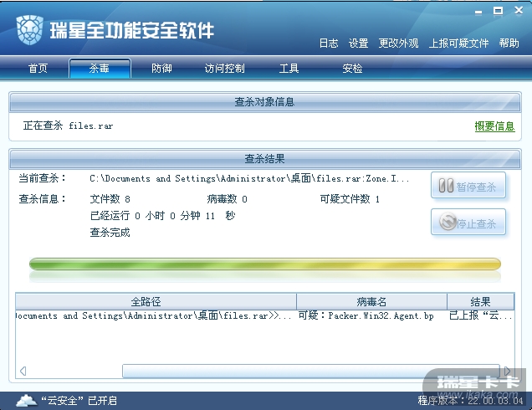Image resolution: width=532 pixels, height=410 pixels.
Task: Open the 日志 menu
Action: 329,44
